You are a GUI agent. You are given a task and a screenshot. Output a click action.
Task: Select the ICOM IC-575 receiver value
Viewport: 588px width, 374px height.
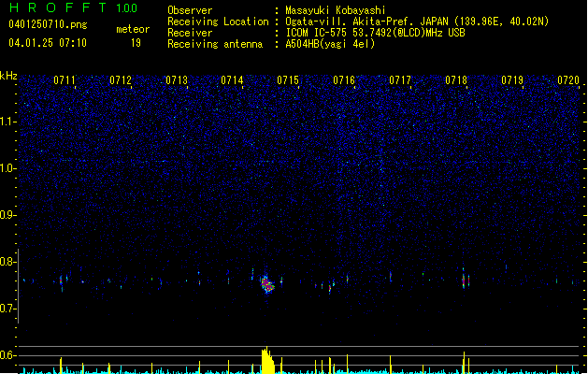click(375, 33)
